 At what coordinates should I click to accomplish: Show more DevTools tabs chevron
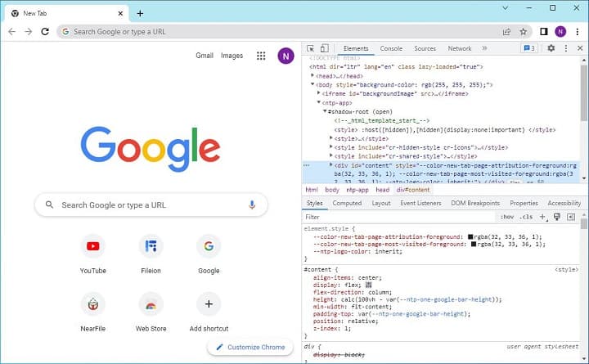484,48
